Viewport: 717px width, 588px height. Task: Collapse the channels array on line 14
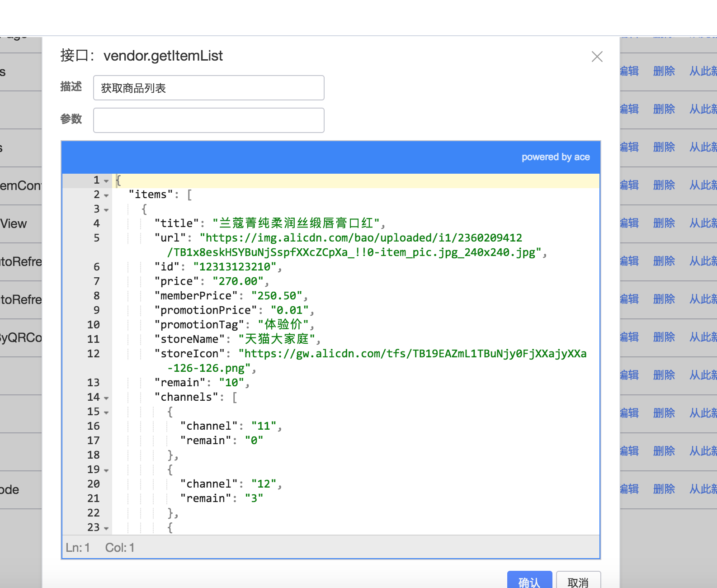click(106, 398)
